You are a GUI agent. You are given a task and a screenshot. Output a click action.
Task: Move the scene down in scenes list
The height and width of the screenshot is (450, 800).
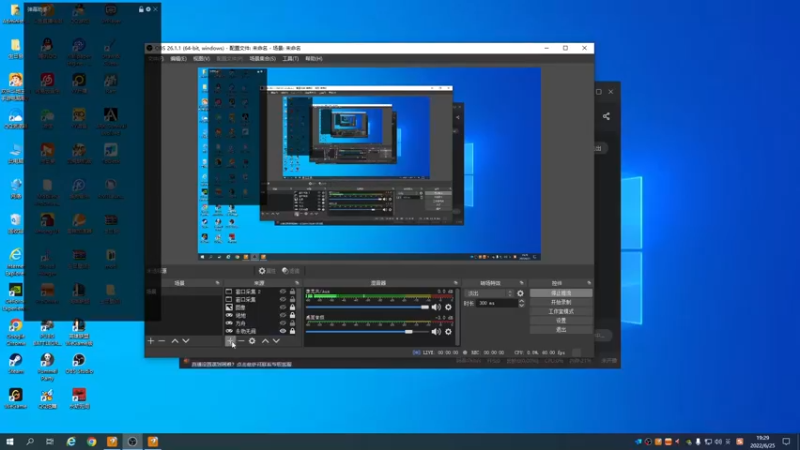186,341
